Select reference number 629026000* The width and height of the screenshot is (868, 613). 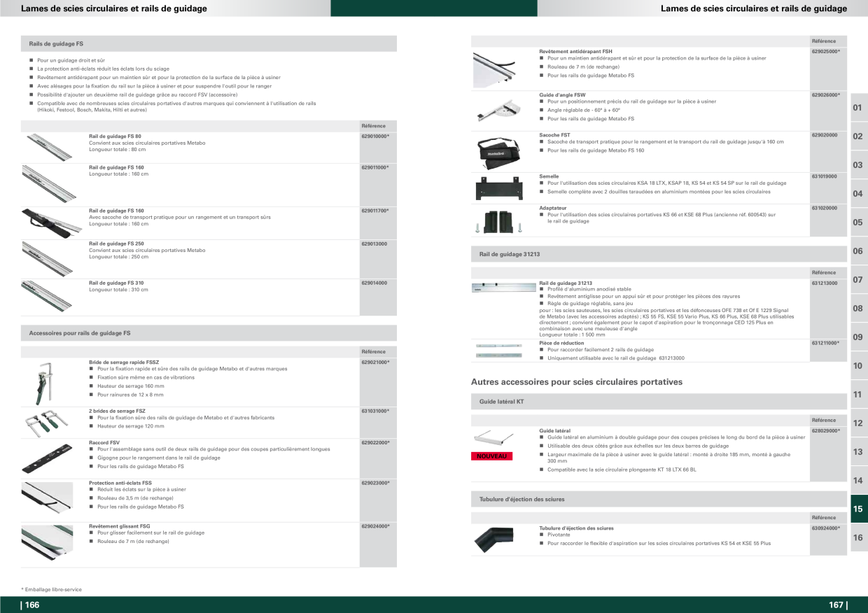tap(826, 94)
